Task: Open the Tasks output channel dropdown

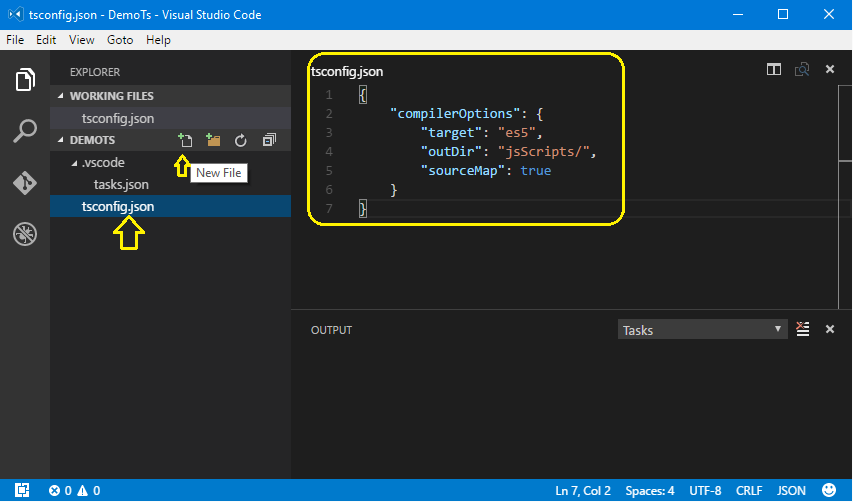Action: click(x=702, y=330)
